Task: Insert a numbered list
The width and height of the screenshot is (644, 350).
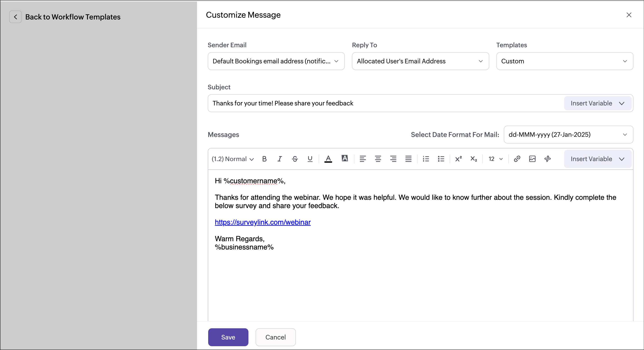Action: click(x=426, y=159)
